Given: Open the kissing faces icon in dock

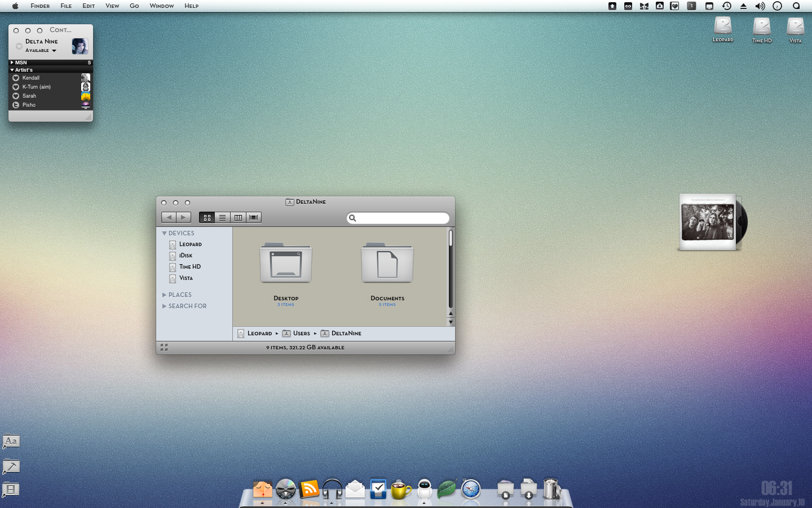Looking at the screenshot, I should [x=263, y=489].
